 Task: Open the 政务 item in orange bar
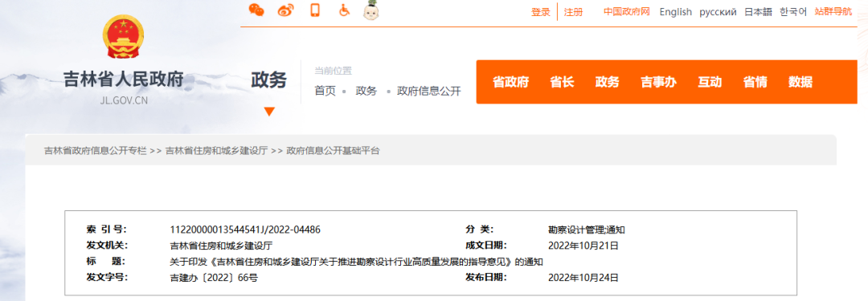(608, 82)
